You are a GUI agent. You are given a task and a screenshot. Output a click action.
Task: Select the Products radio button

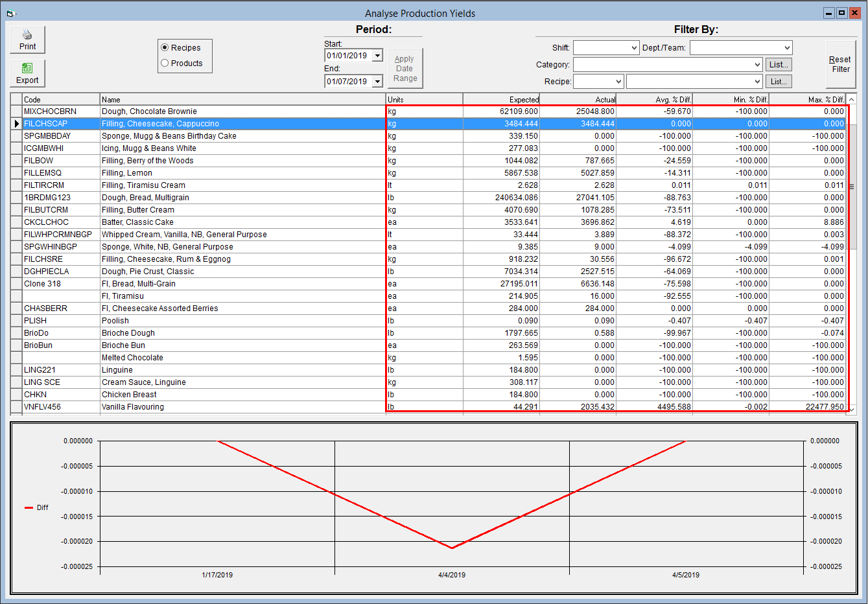[x=165, y=63]
